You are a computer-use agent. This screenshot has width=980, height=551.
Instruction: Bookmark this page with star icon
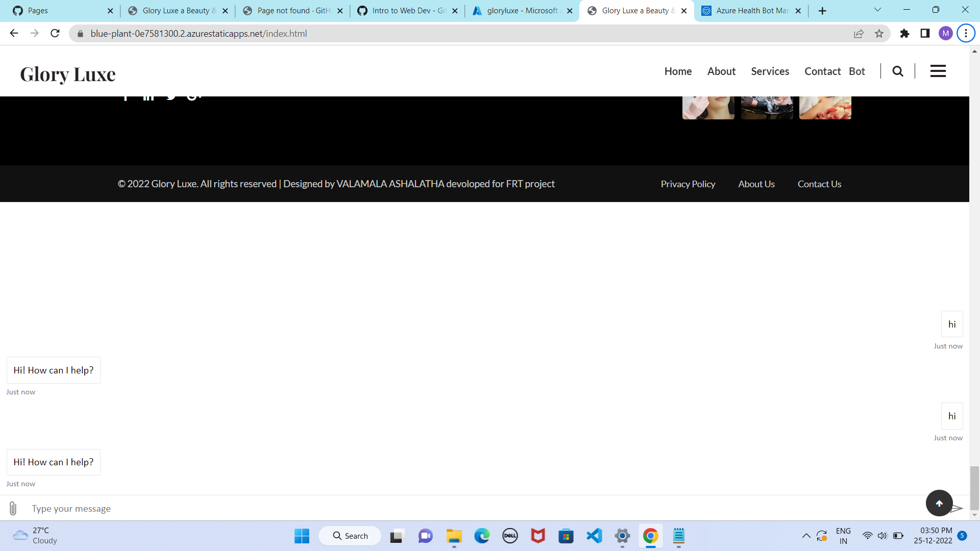pos(879,34)
